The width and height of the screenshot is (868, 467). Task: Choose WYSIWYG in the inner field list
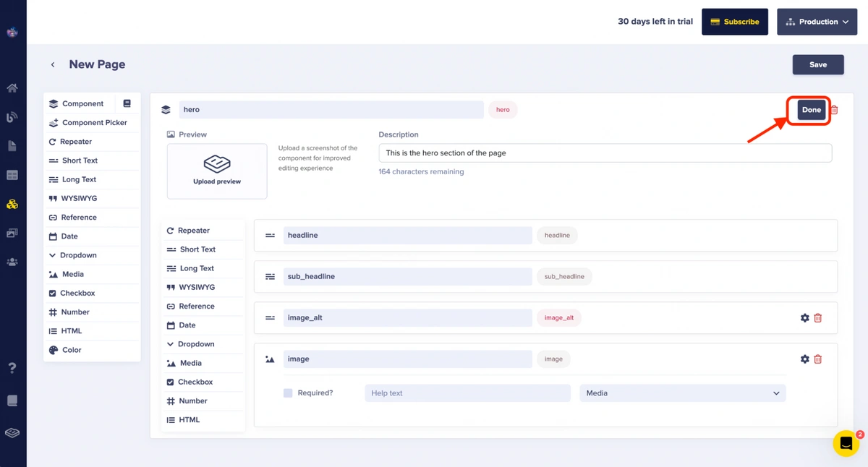tap(197, 287)
